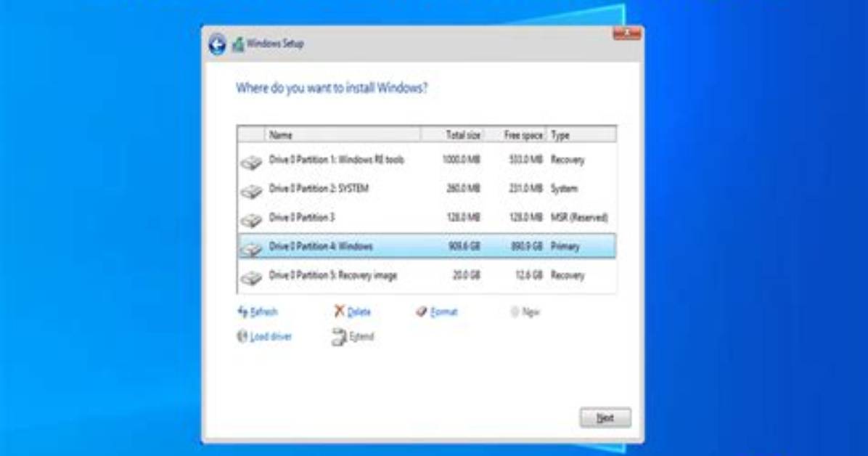Sort by the Name column header
This screenshot has height=456, width=868.
tap(342, 134)
